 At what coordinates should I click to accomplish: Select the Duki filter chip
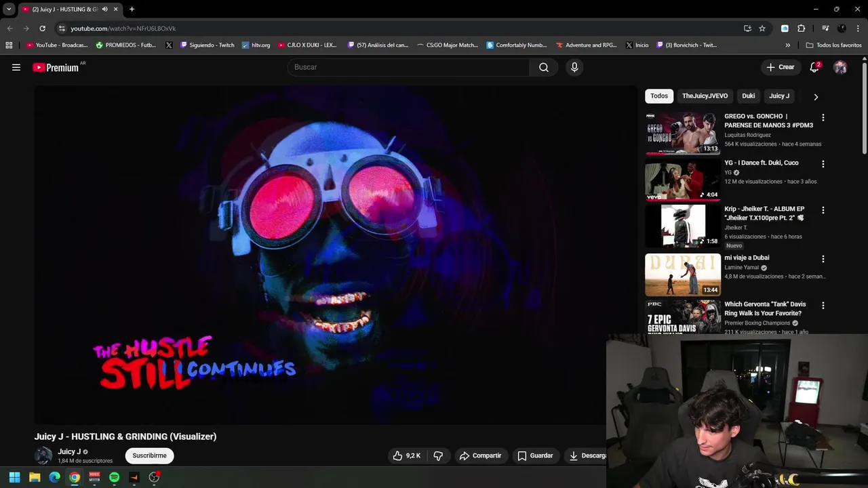[749, 96]
